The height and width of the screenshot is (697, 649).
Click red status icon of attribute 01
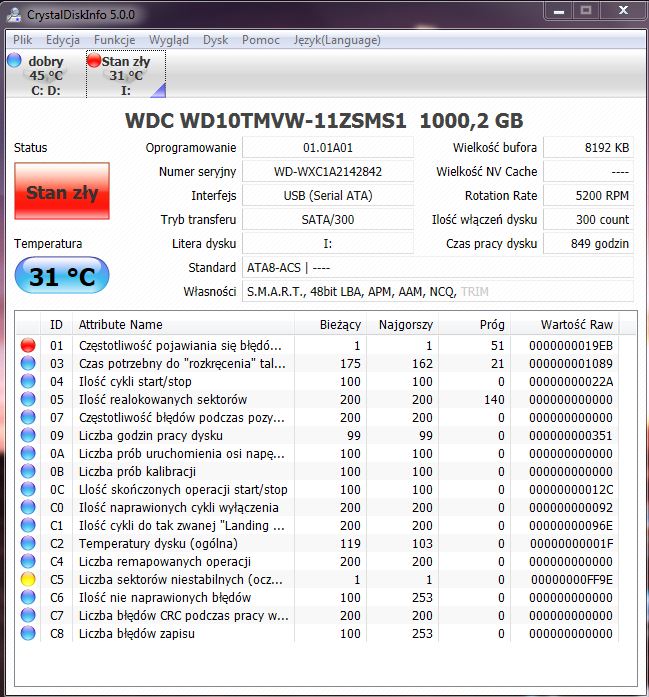(28, 345)
